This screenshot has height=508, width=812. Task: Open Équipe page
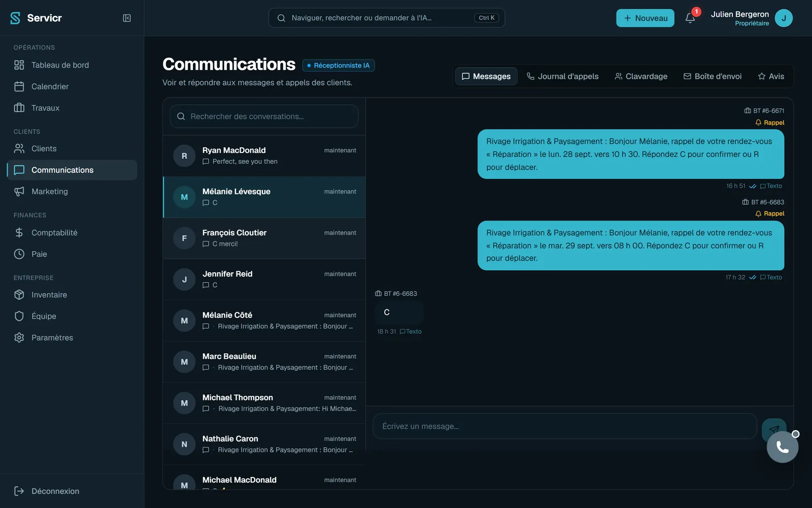pos(72,316)
